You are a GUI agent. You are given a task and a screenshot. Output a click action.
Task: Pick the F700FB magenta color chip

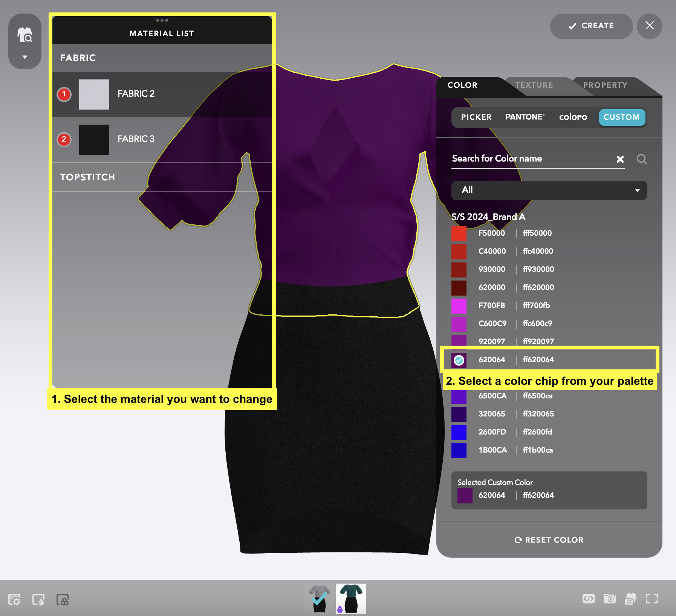click(459, 306)
